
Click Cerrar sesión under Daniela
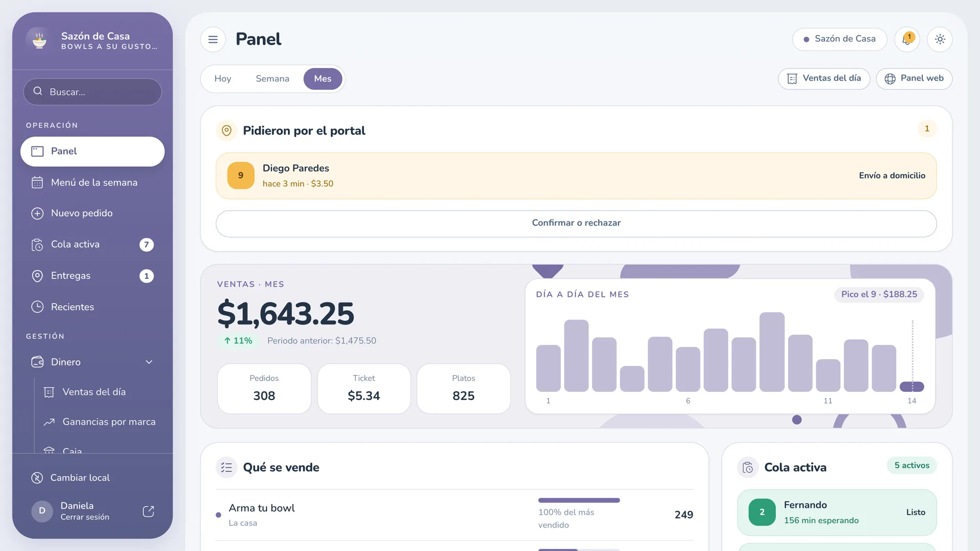pyautogui.click(x=85, y=517)
